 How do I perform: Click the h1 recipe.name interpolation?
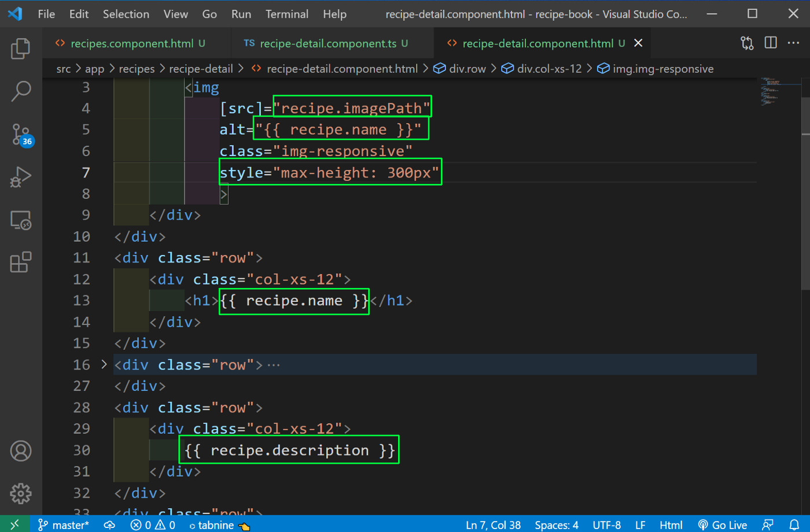(x=294, y=301)
